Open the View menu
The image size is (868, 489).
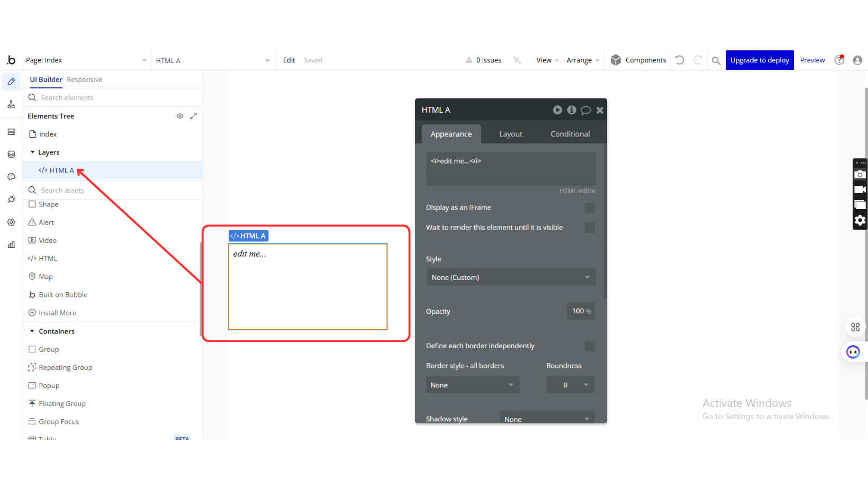click(x=547, y=60)
